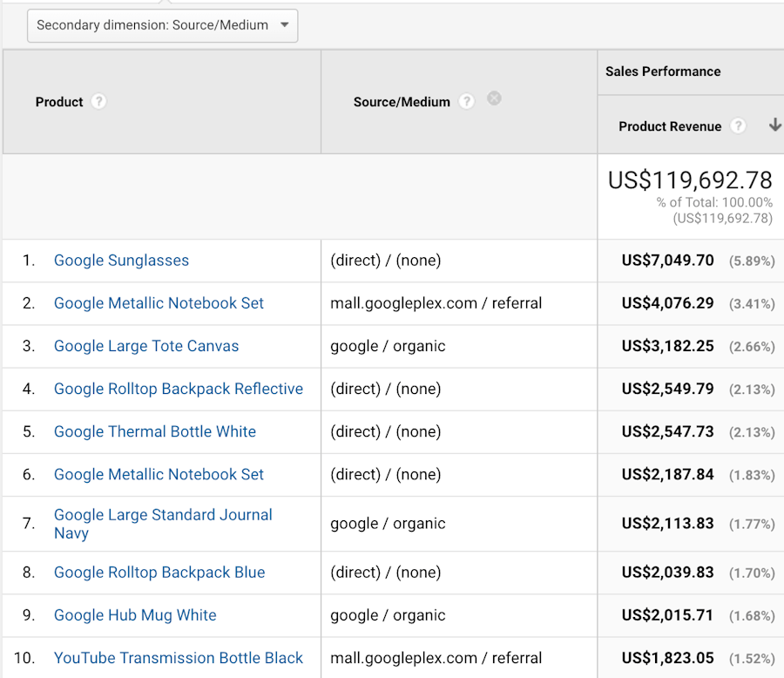Open the Google Large Tote Canvas link
Image resolution: width=784 pixels, height=678 pixels.
click(x=146, y=346)
